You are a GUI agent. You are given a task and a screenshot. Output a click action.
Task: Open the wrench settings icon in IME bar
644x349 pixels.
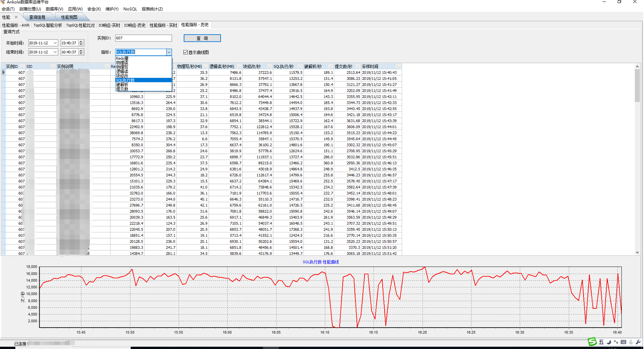click(638, 342)
